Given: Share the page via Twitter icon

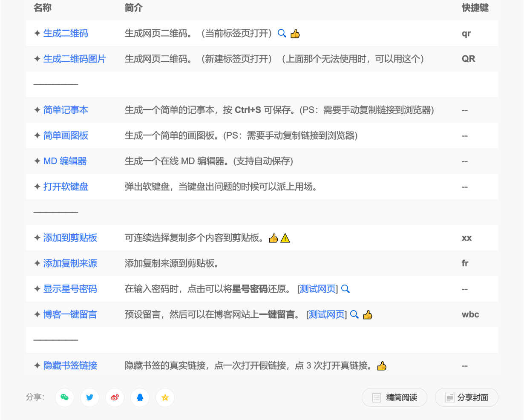Looking at the screenshot, I should (x=90, y=398).
